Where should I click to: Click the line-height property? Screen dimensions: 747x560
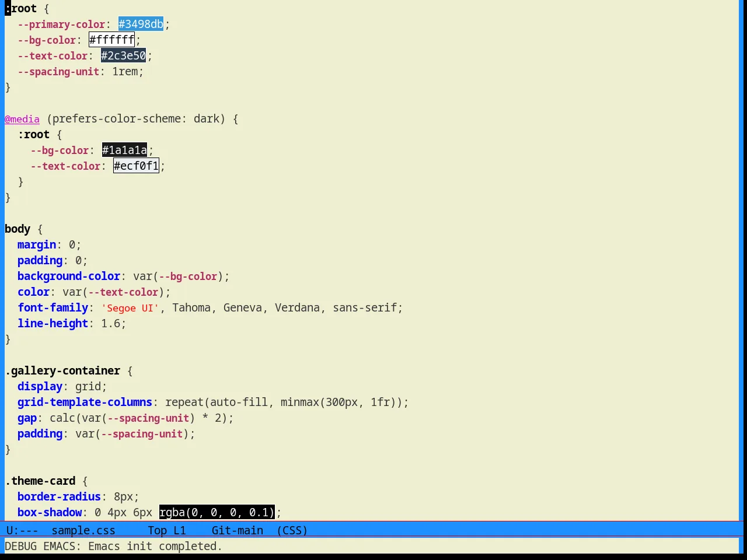click(53, 323)
